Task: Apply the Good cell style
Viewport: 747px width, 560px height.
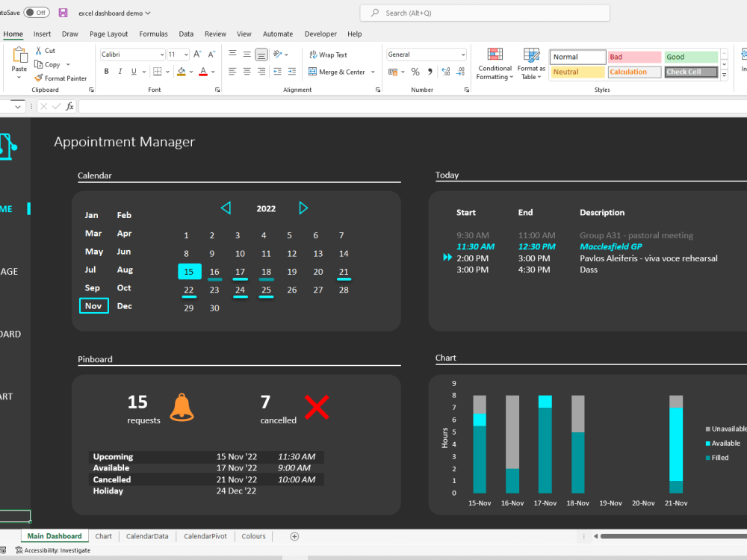Action: [691, 56]
